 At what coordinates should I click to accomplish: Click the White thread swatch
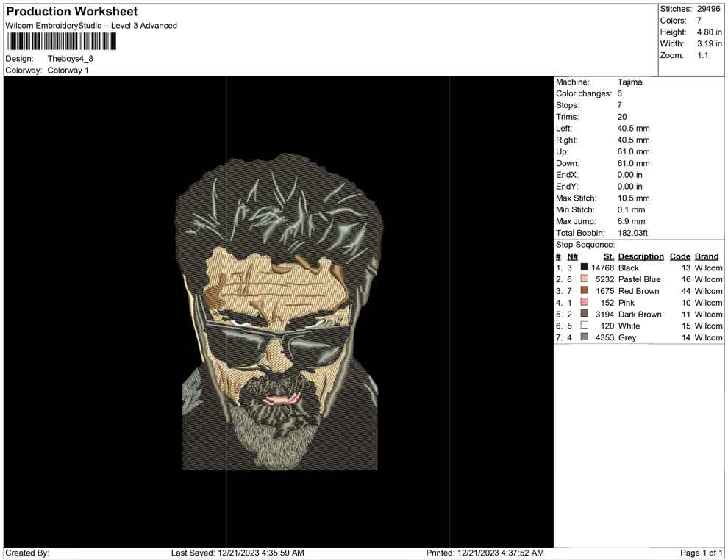pyautogui.click(x=585, y=326)
